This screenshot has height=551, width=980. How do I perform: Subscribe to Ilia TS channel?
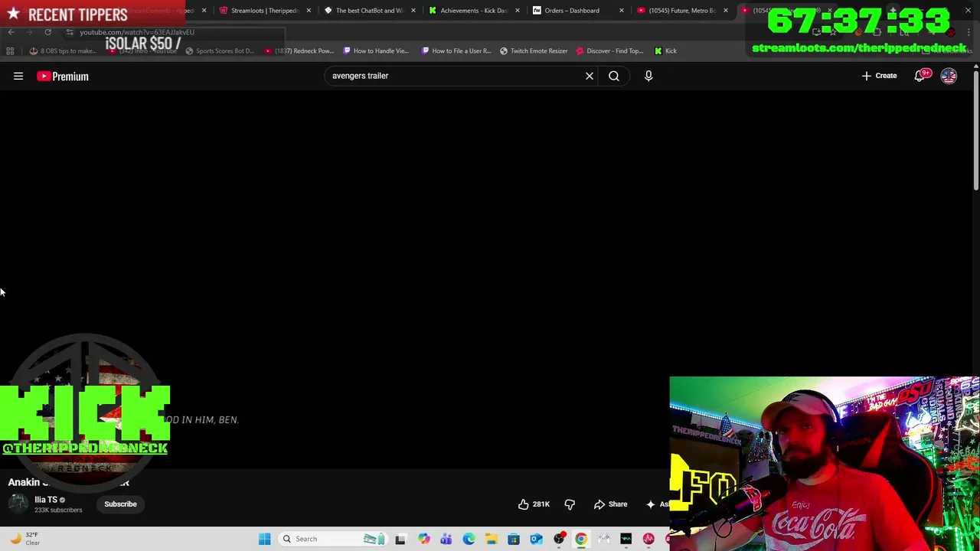click(x=120, y=504)
